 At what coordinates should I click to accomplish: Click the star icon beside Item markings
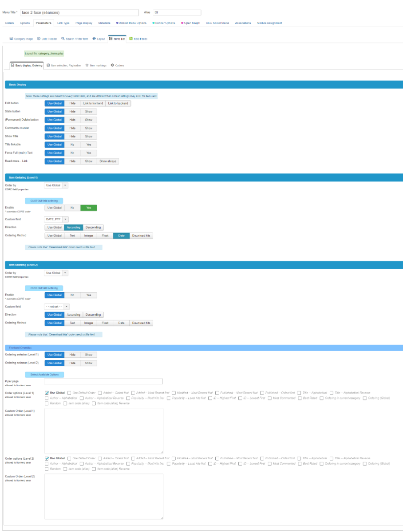click(87, 65)
